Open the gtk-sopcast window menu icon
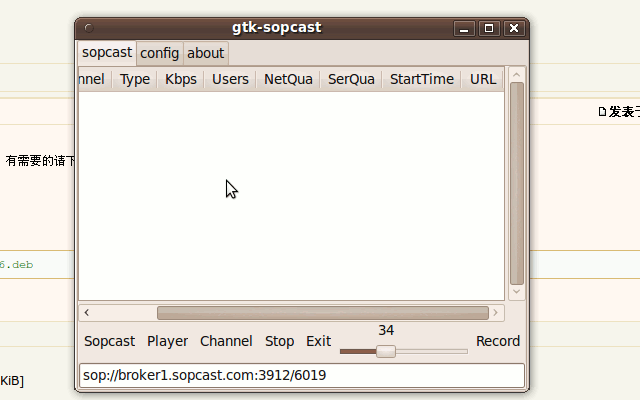 89,28
